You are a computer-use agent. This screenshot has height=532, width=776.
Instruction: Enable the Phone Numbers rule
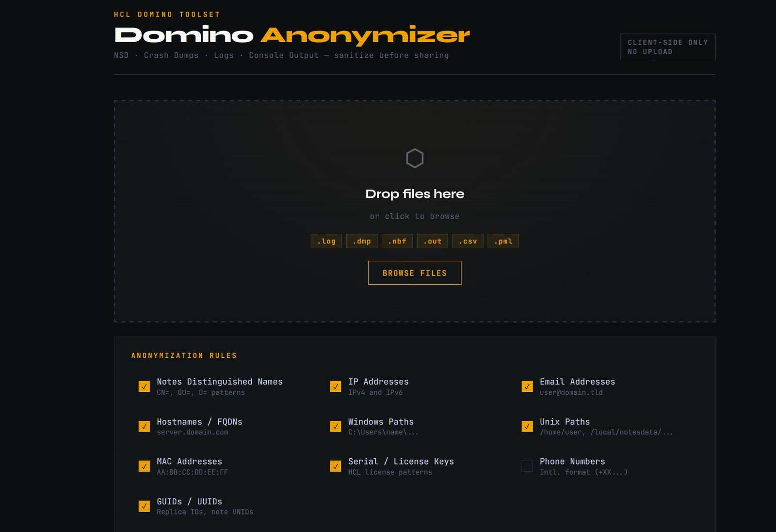[x=527, y=466]
